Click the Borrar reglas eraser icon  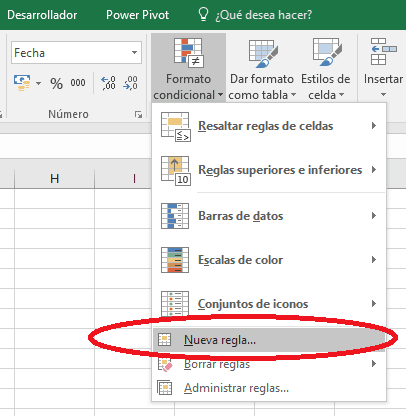tap(165, 364)
